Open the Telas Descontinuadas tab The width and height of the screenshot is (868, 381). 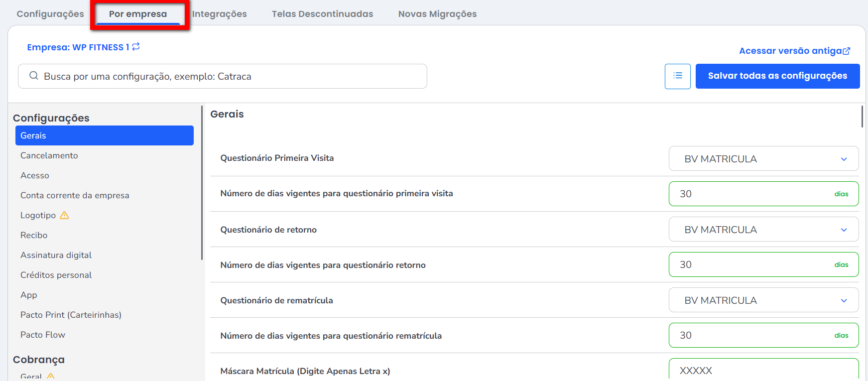[x=322, y=14]
